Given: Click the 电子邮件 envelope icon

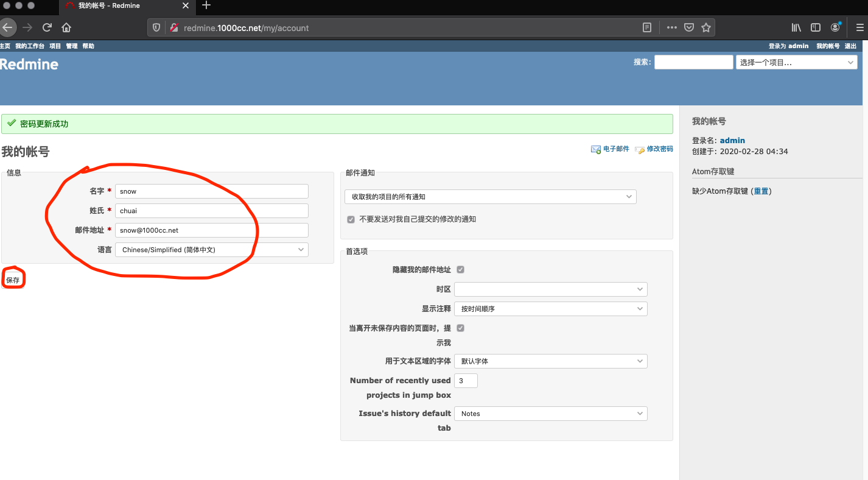Looking at the screenshot, I should click(596, 149).
